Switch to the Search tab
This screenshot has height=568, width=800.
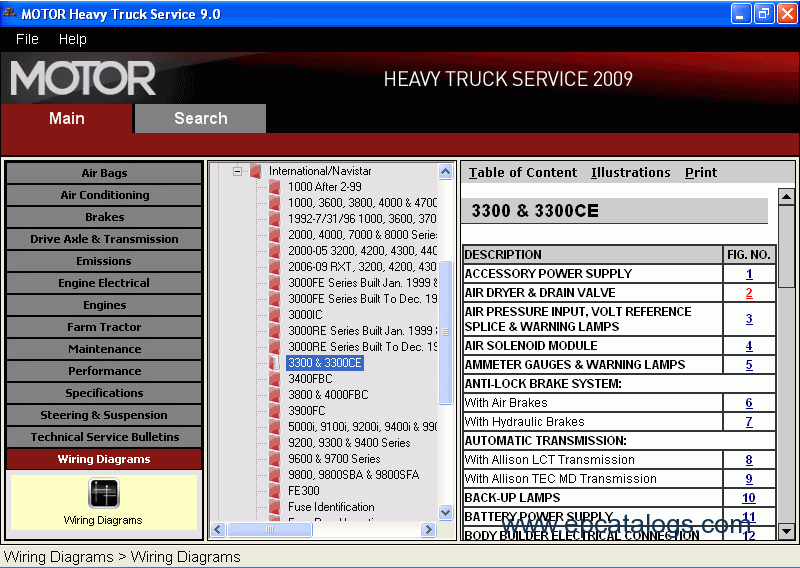coord(201,118)
